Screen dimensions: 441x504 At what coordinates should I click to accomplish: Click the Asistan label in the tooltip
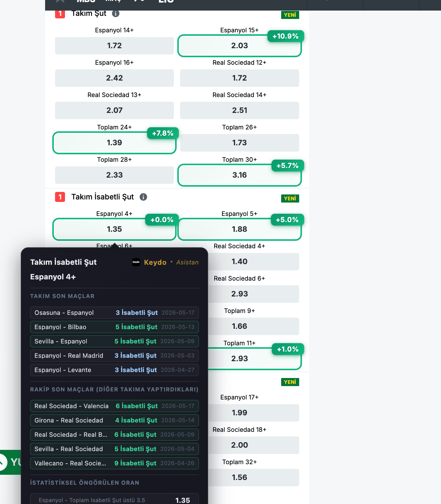[x=187, y=262]
